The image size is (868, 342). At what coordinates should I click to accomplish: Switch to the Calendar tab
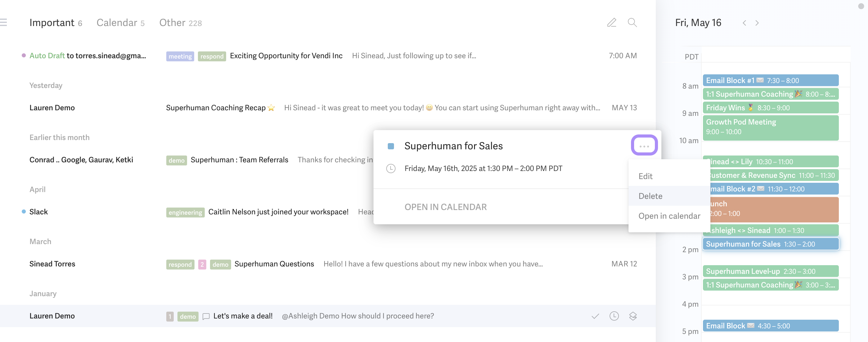click(121, 23)
